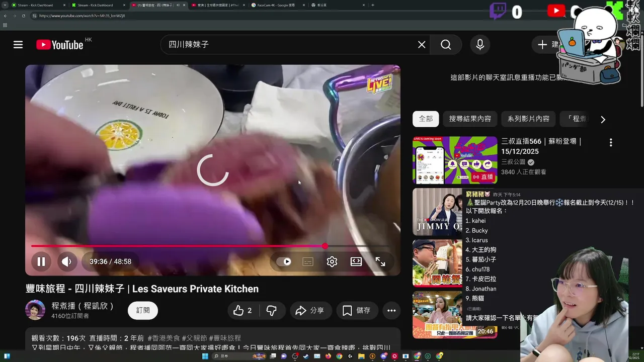
Task: Open hashtag #父親節
Action: click(194, 338)
